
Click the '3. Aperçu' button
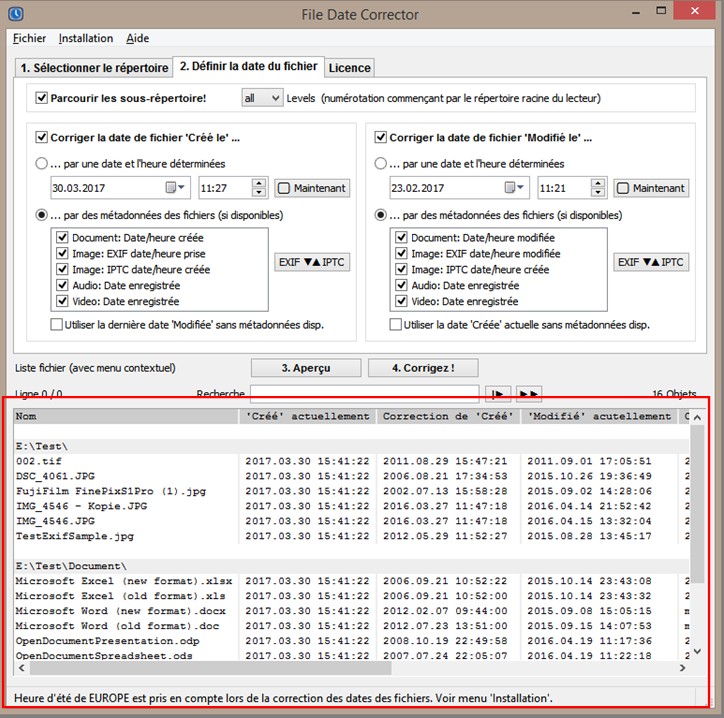tap(305, 368)
